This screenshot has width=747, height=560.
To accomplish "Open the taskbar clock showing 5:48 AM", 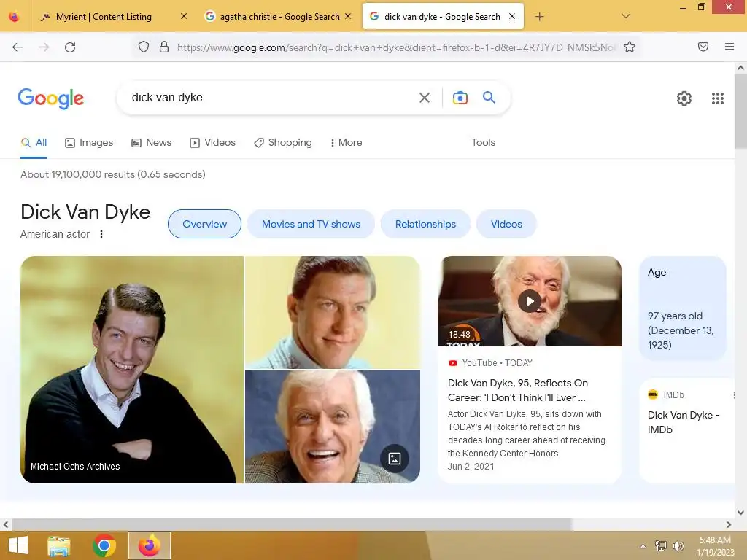I will 715,545.
